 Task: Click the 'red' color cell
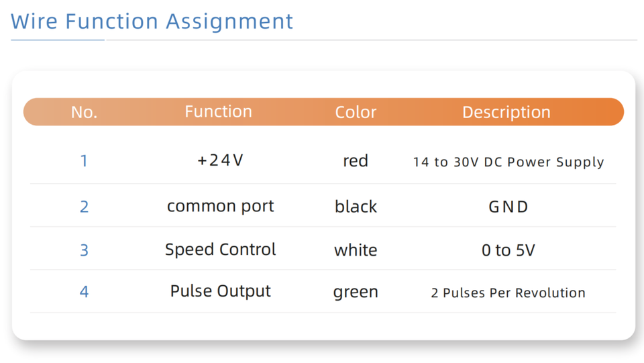(356, 161)
